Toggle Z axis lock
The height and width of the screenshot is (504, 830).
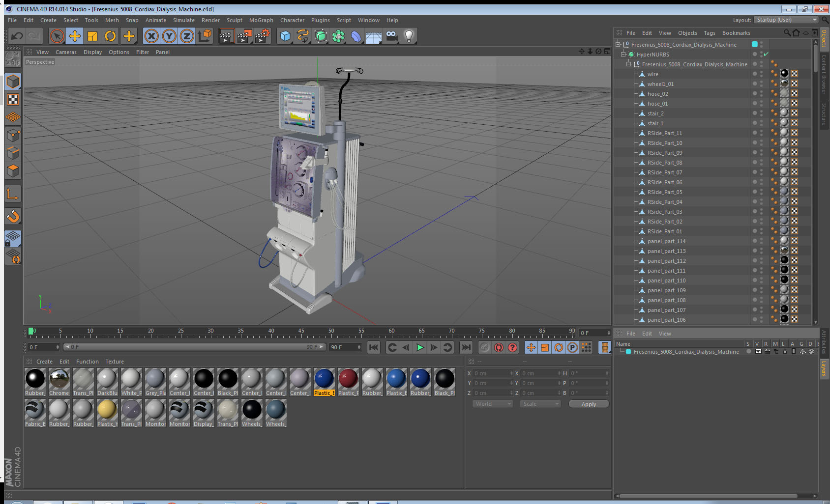[187, 36]
